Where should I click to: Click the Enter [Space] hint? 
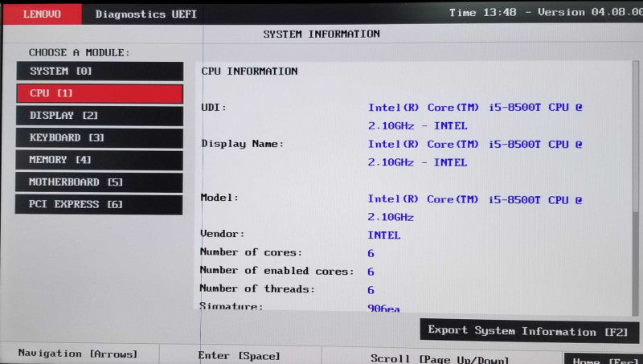239,355
